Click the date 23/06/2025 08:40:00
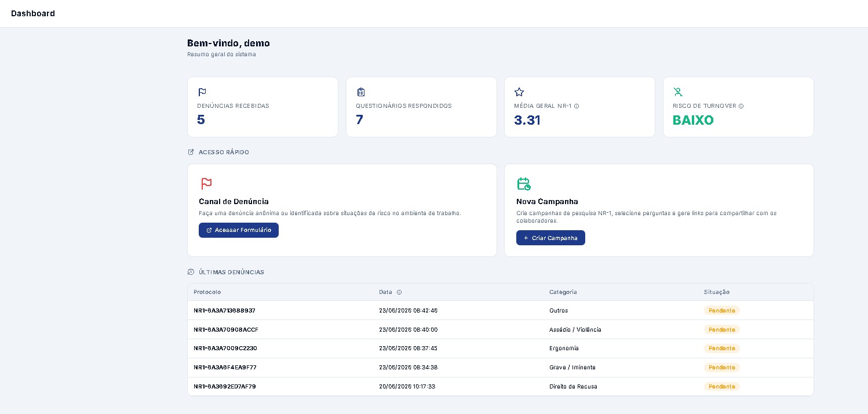 [409, 329]
